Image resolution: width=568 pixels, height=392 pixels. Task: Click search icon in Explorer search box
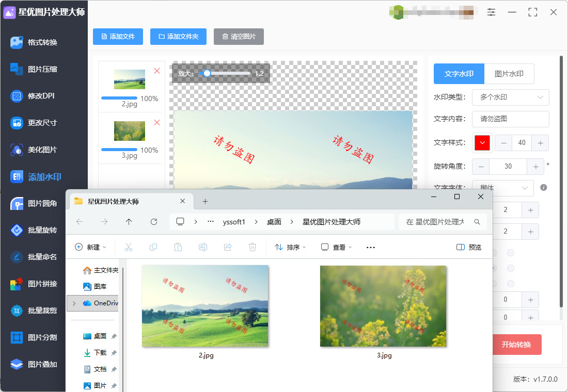pos(477,222)
